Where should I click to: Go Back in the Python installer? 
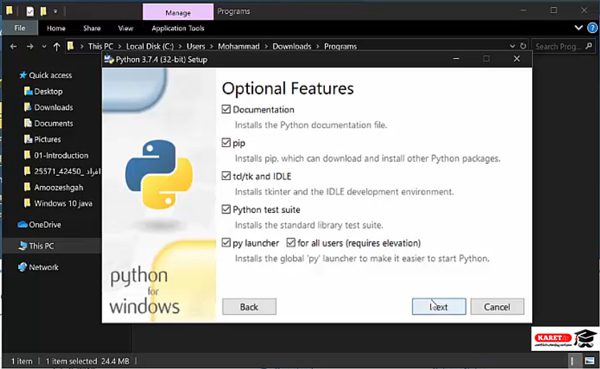coord(249,307)
